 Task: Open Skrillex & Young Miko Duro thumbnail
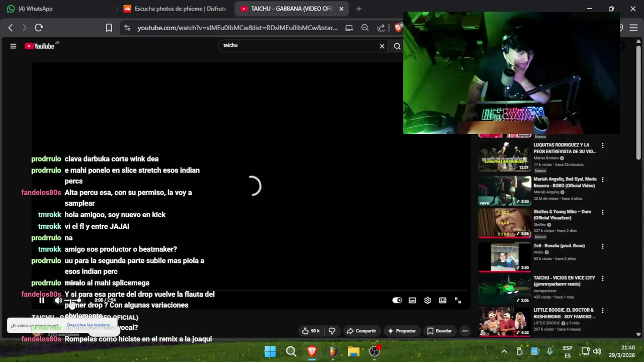(x=505, y=223)
